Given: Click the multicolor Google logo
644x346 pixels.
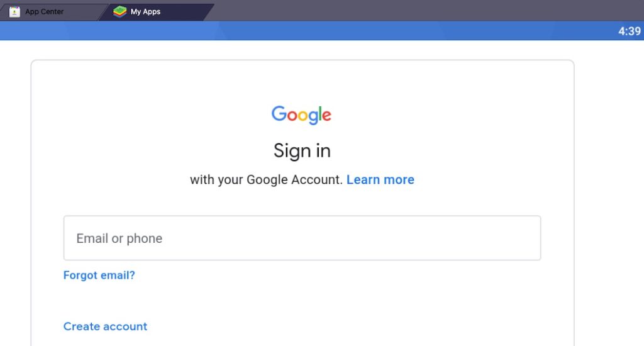Looking at the screenshot, I should coord(301,114).
